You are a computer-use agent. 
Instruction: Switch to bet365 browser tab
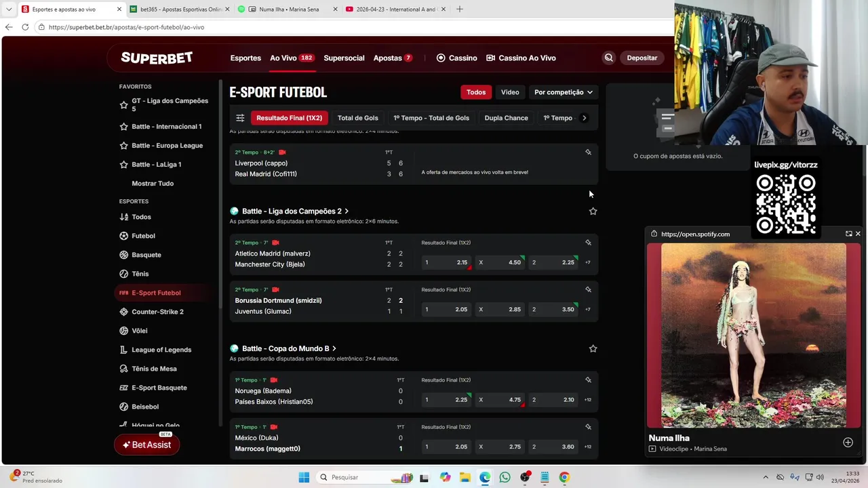pyautogui.click(x=179, y=9)
